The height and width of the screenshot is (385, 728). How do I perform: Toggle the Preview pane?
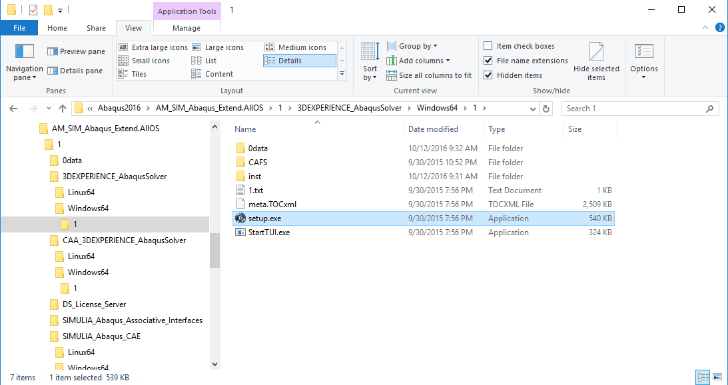coord(77,52)
